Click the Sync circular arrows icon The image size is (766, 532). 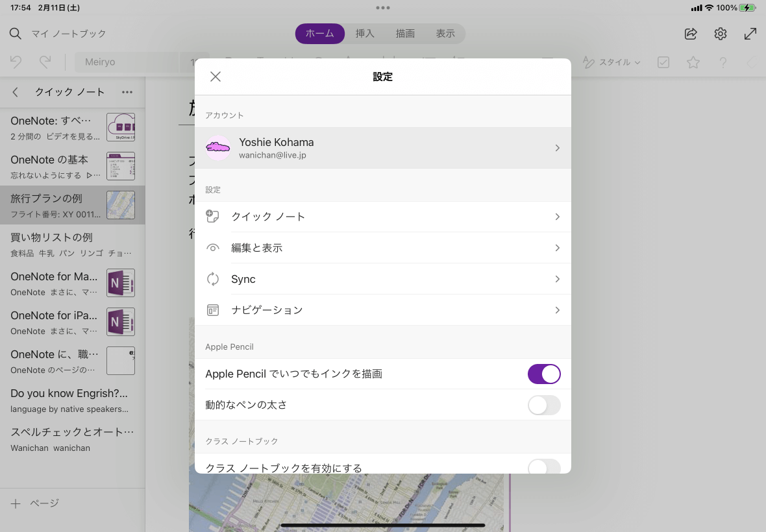pyautogui.click(x=212, y=279)
